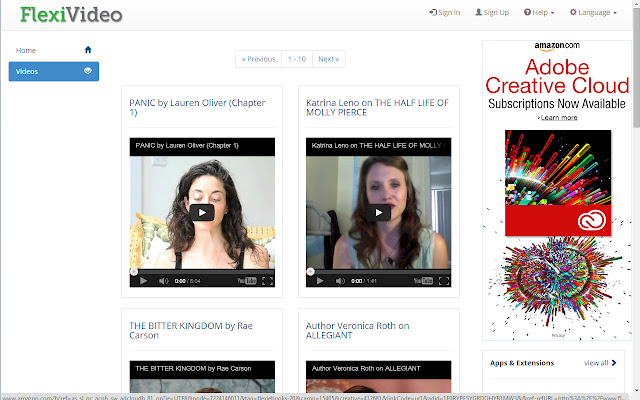This screenshot has width=640, height=400.
Task: Select Videos in the sidebar
Action: 53,71
